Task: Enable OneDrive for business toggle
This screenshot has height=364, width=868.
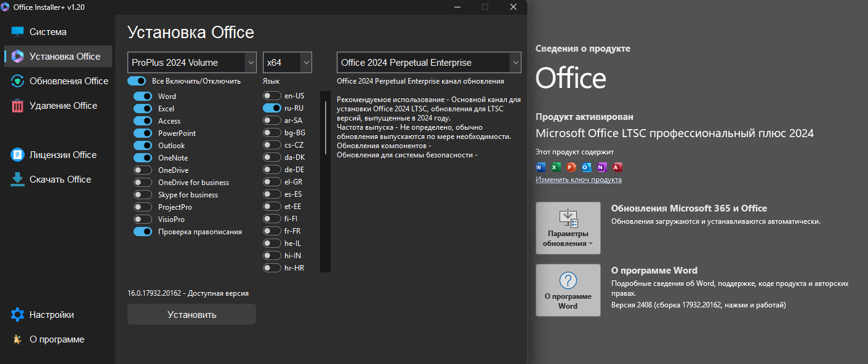Action: 143,183
